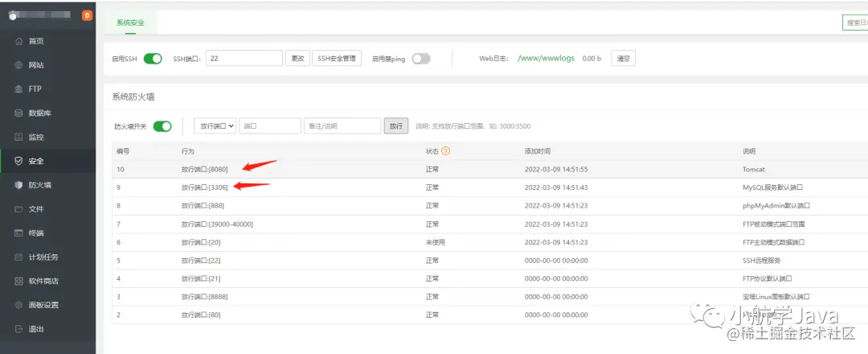
Task: Click the 退出 logout icon
Action: click(x=18, y=329)
